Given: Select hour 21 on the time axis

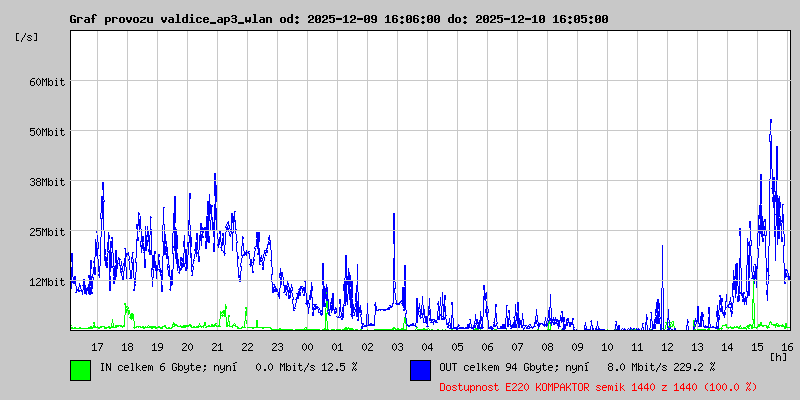Looking at the screenshot, I should (217, 346).
